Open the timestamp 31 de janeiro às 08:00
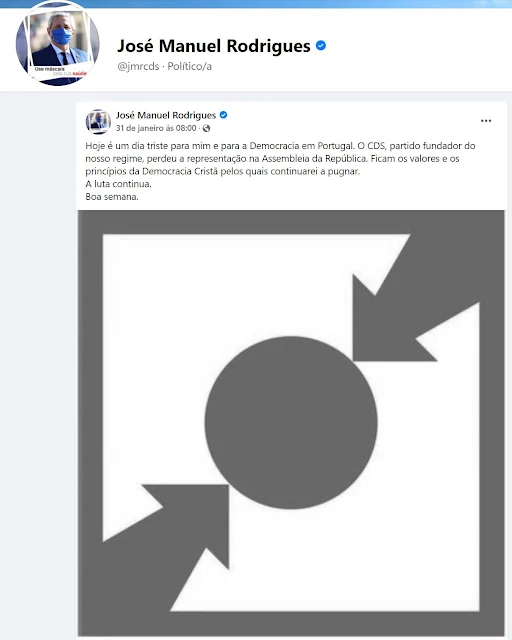This screenshot has width=512, height=640. (x=156, y=128)
